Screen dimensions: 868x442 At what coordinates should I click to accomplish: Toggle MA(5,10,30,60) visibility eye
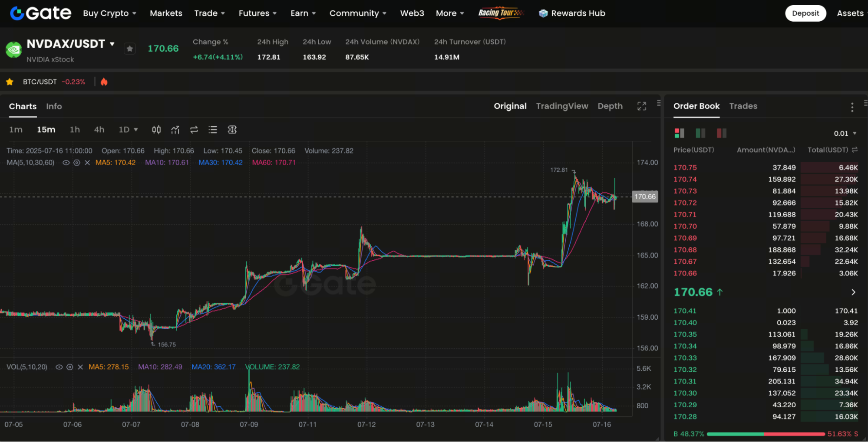(66, 163)
